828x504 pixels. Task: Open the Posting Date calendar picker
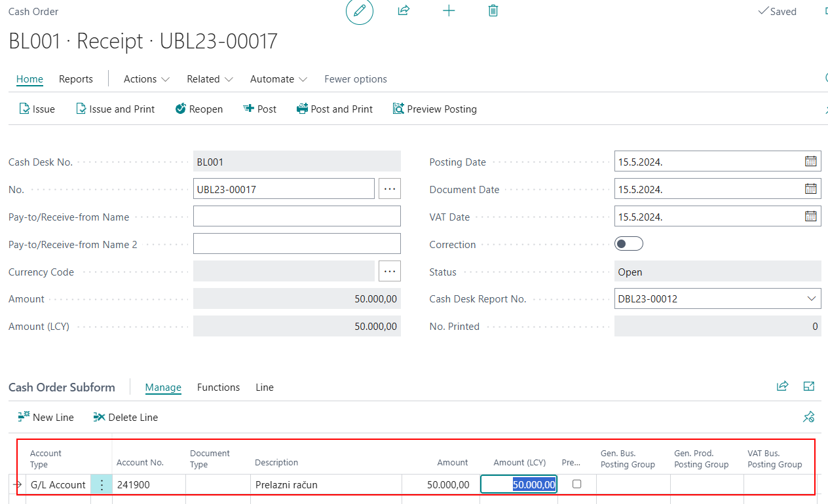[810, 162]
